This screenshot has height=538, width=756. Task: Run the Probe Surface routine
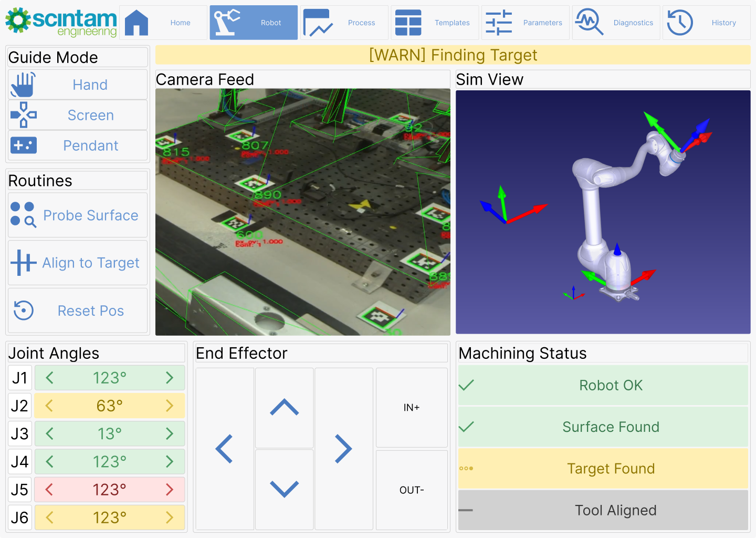(78, 215)
